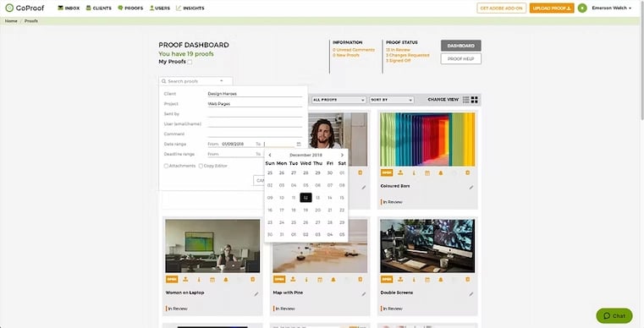Click the Sent by field
644x328 pixels.
[255, 114]
